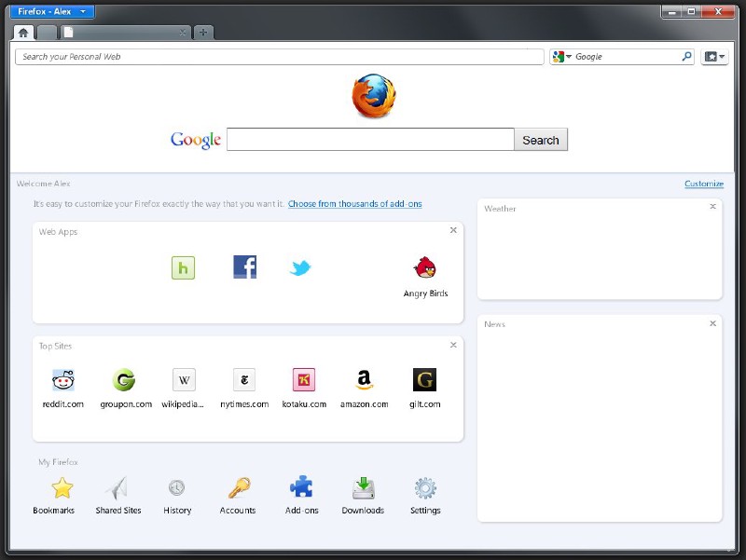Focus the large Google search input

tap(370, 139)
